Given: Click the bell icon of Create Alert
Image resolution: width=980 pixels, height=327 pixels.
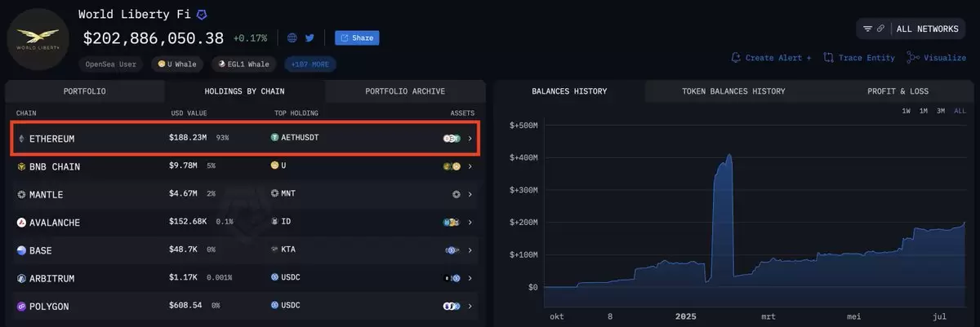Looking at the screenshot, I should click(737, 58).
